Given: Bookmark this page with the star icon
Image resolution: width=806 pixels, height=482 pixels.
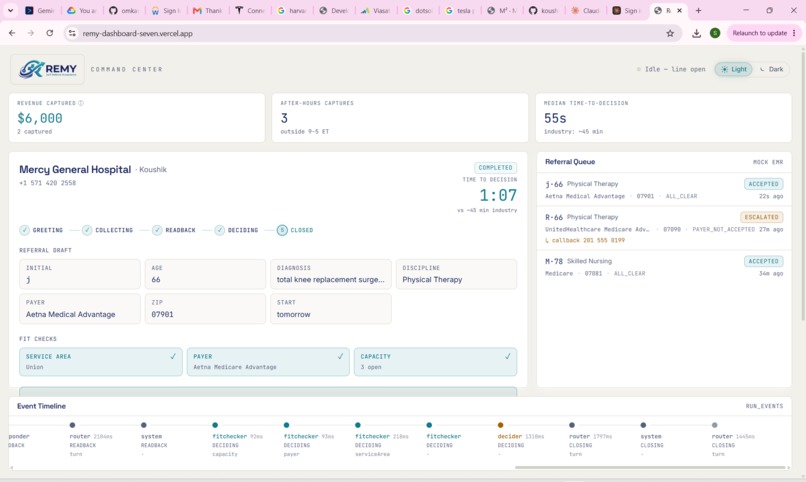Looking at the screenshot, I should (670, 33).
